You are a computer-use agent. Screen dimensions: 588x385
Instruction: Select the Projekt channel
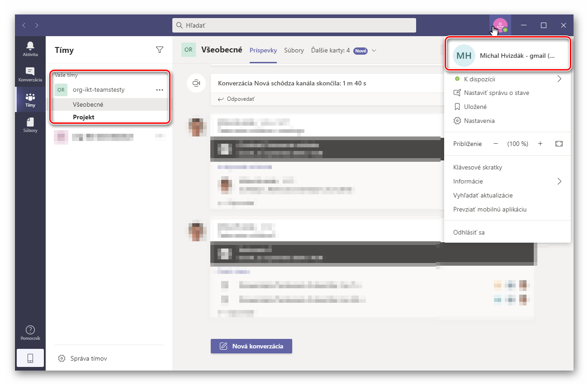point(84,117)
